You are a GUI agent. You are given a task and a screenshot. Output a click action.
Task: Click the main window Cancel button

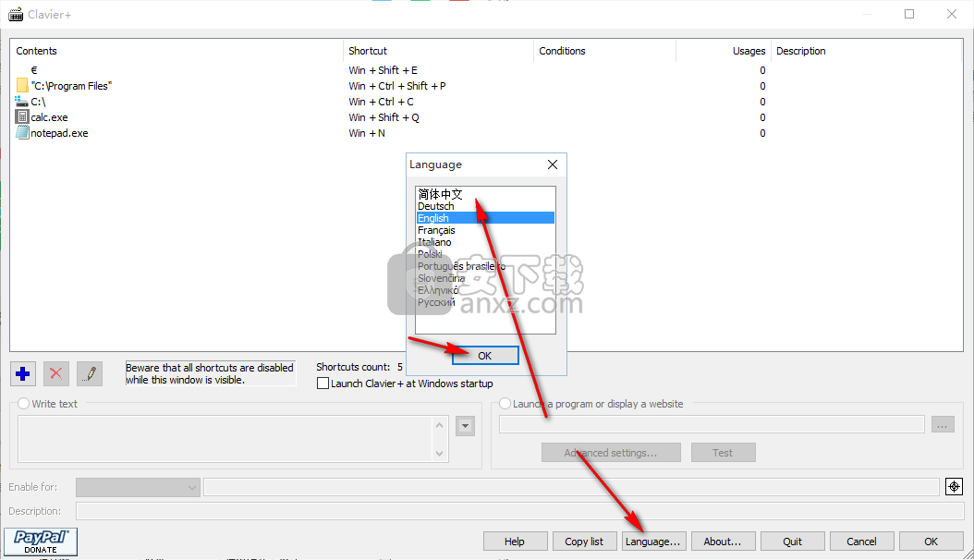pyautogui.click(x=861, y=542)
